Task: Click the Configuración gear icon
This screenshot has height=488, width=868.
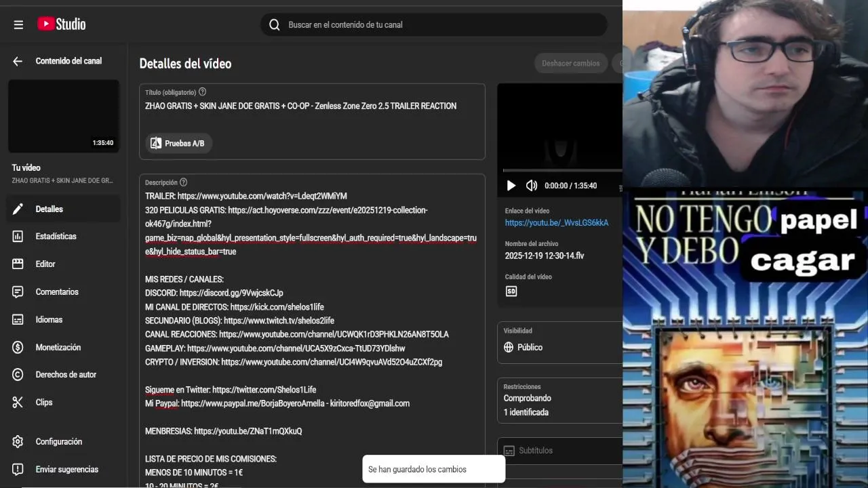Action: coord(18,442)
